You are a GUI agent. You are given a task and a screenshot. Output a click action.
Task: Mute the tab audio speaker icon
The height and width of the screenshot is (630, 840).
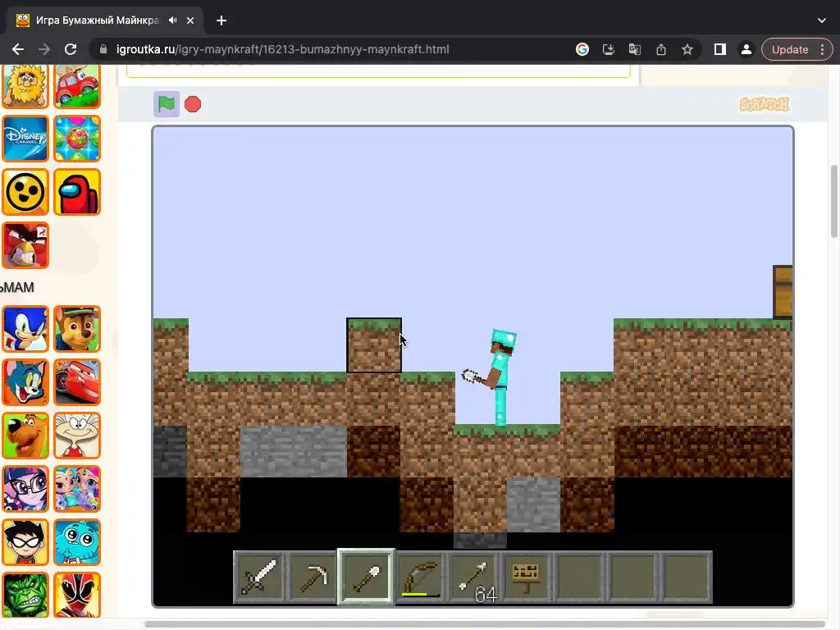(x=172, y=21)
